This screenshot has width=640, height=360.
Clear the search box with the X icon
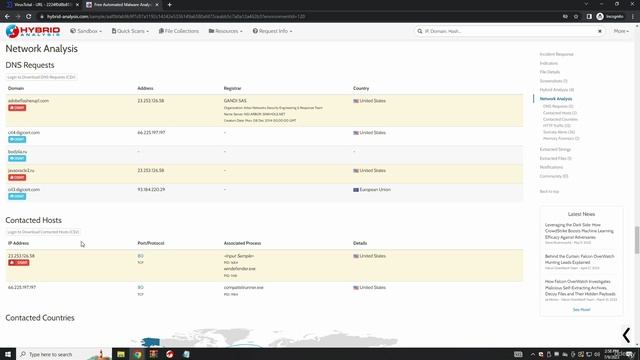click(600, 31)
